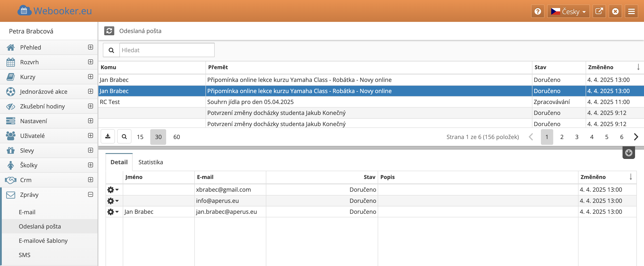This screenshot has height=266, width=644.
Task: Click the help question mark icon
Action: coord(538,11)
